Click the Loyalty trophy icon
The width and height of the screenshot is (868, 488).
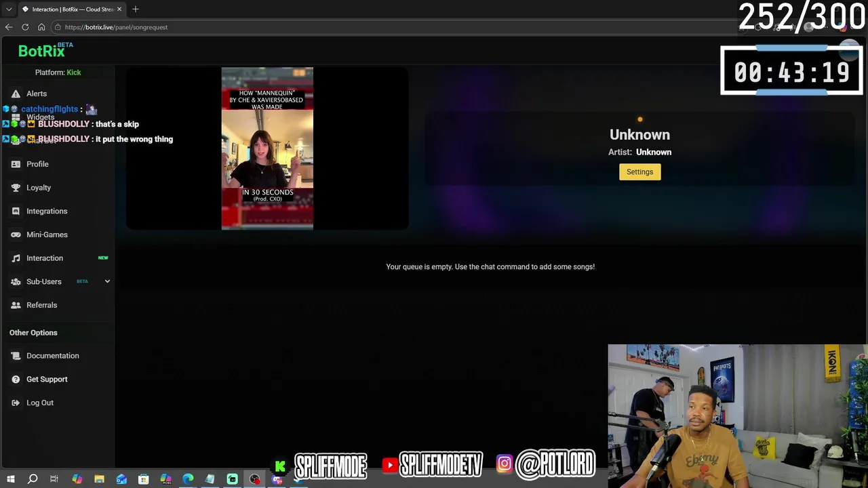(x=16, y=188)
